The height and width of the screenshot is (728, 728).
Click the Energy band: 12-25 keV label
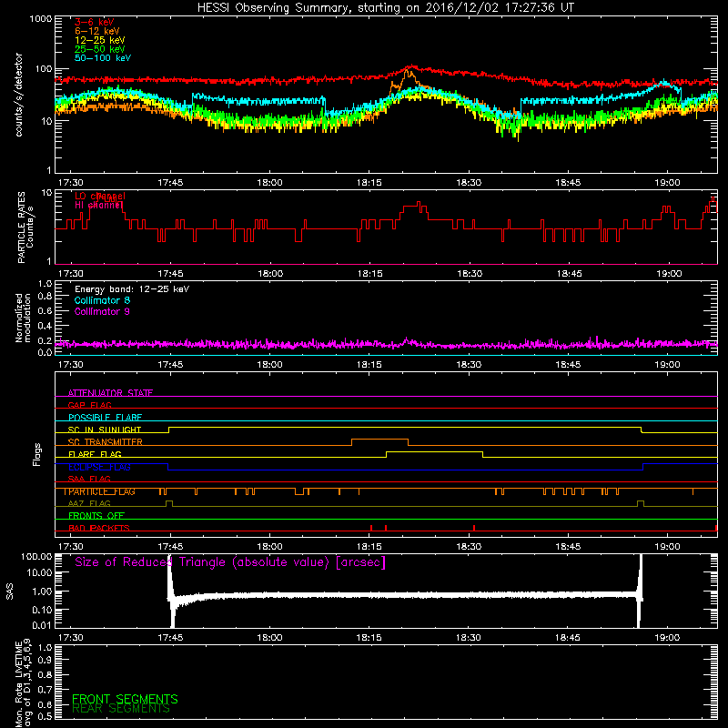[x=132, y=289]
